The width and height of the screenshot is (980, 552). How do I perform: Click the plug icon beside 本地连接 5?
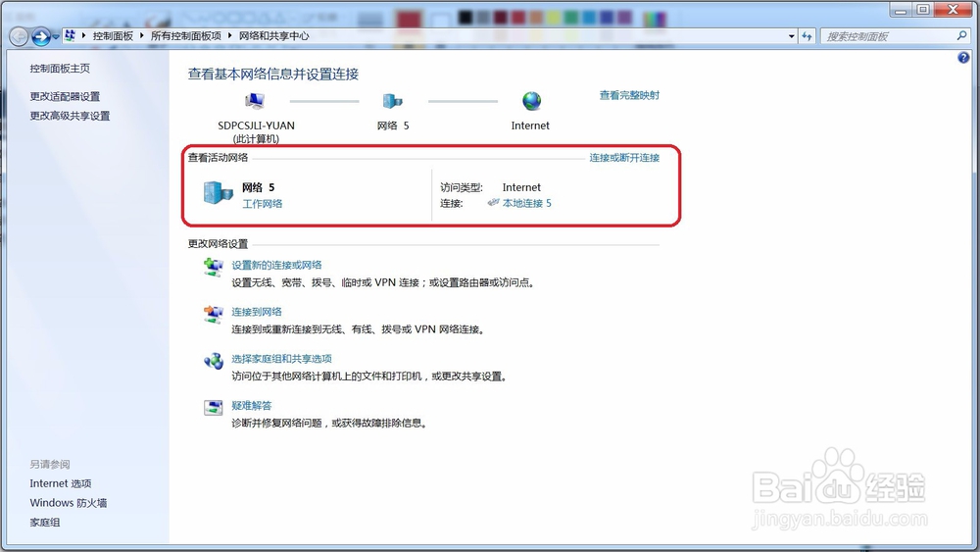493,203
